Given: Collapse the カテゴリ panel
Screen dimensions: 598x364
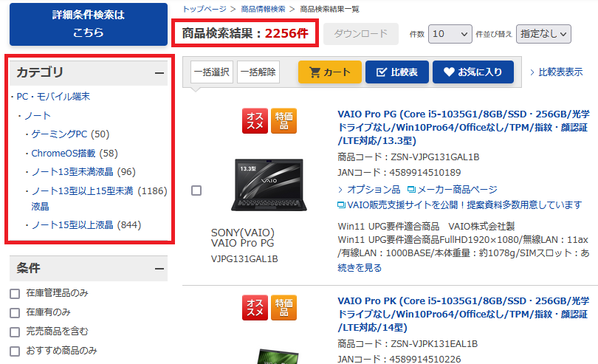Looking at the screenshot, I should coord(159,72).
